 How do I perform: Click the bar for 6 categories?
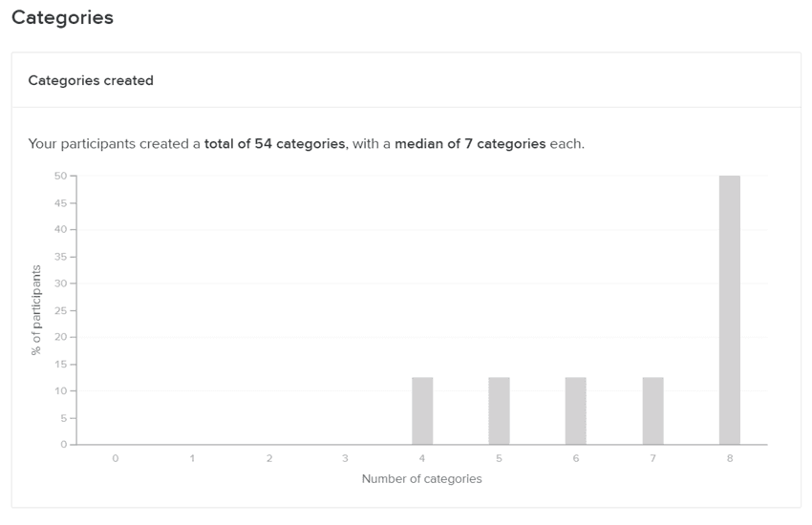pyautogui.click(x=575, y=410)
